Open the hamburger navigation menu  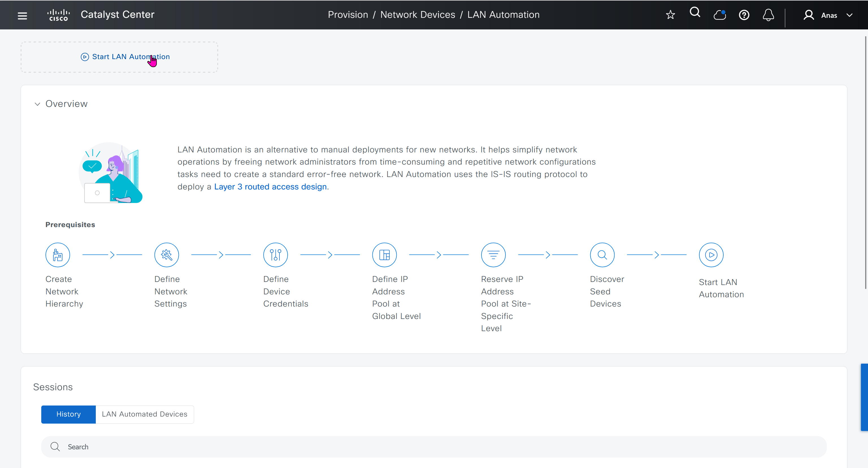click(x=22, y=16)
